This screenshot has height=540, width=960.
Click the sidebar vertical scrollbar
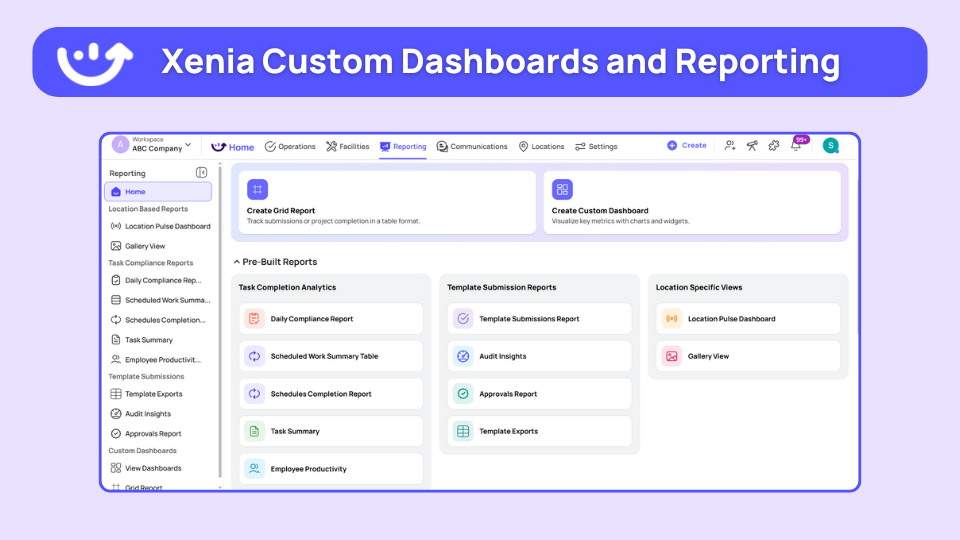click(x=220, y=324)
